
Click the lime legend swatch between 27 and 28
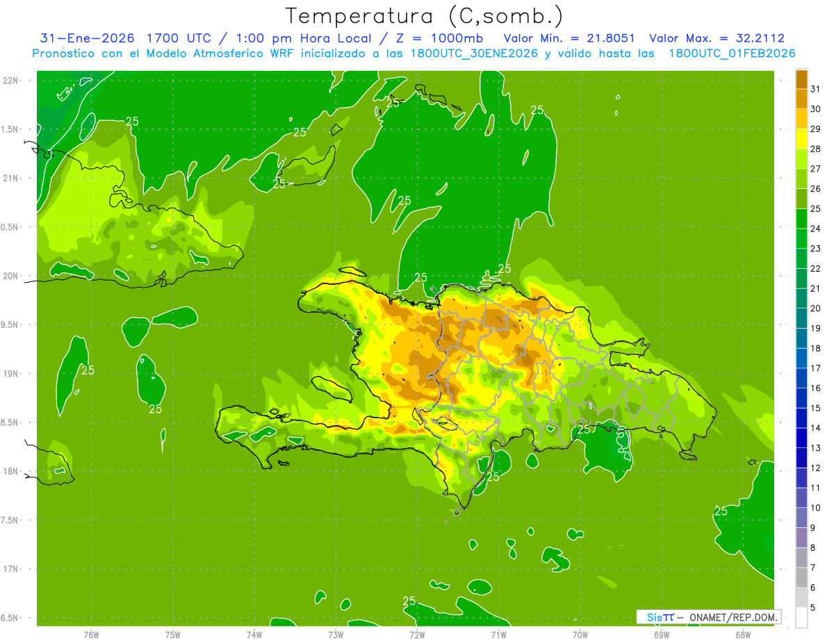(801, 158)
